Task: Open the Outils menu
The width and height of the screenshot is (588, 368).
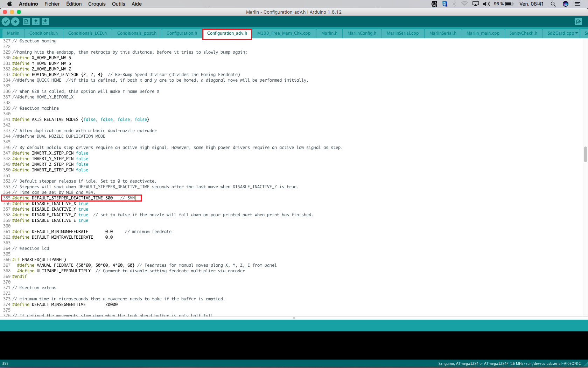Action: click(119, 4)
